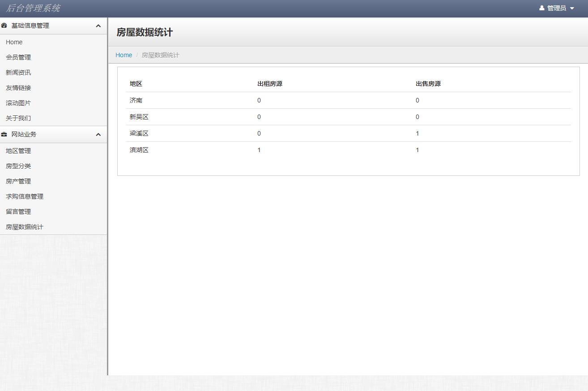Open 房产管理 in the sidebar

(18, 181)
